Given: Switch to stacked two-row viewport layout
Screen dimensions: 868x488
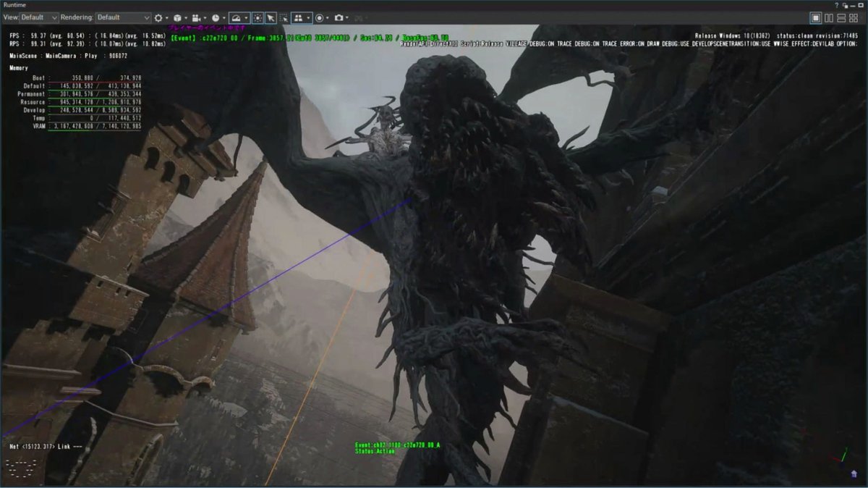Looking at the screenshot, I should point(842,17).
